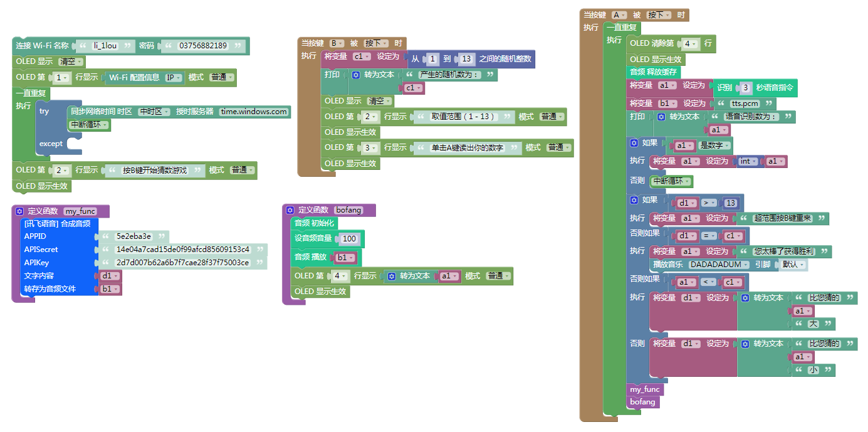Click the 按B键开始猜数游戏 text field
The height and width of the screenshot is (432, 868).
tap(155, 170)
